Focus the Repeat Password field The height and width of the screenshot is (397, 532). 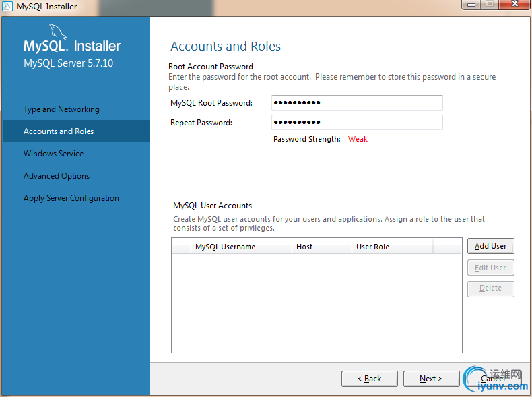pos(357,122)
